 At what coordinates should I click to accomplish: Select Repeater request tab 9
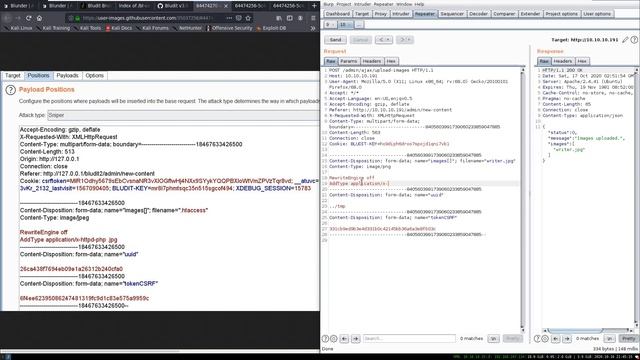(330, 25)
